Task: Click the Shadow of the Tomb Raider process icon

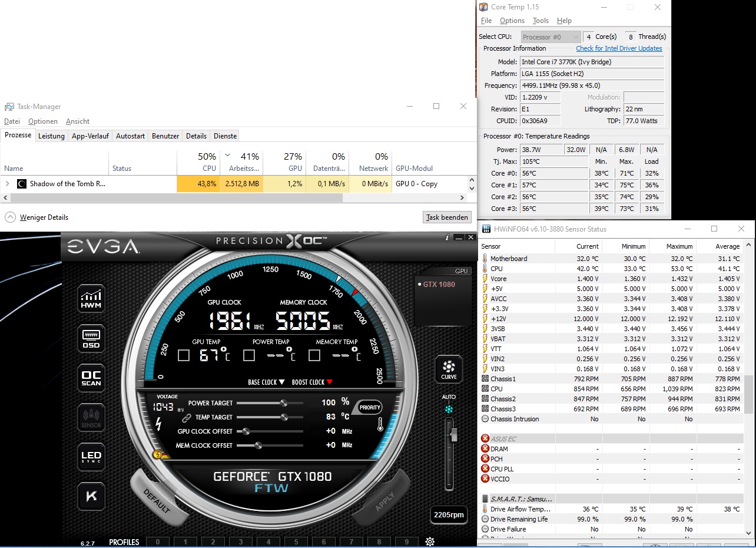Action: point(22,184)
